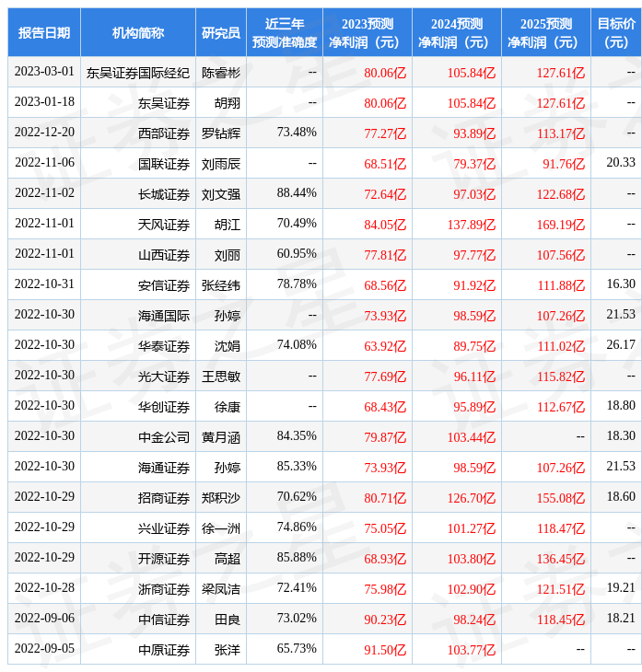Viewport: 642px width, 672px height.
Task: Click researcher name 刘雨辰
Action: (221, 164)
